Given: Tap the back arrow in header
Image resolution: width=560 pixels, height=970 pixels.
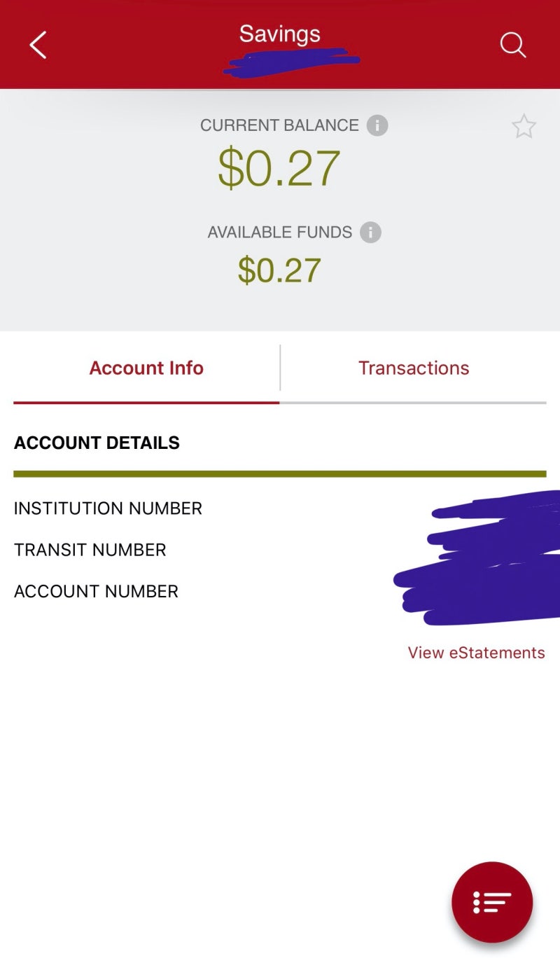Looking at the screenshot, I should [x=38, y=45].
